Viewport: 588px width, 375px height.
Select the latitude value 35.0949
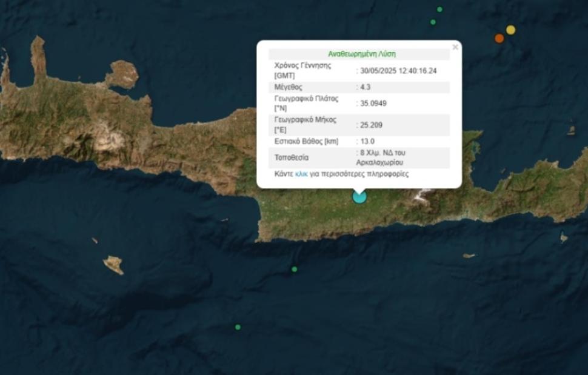tap(373, 104)
